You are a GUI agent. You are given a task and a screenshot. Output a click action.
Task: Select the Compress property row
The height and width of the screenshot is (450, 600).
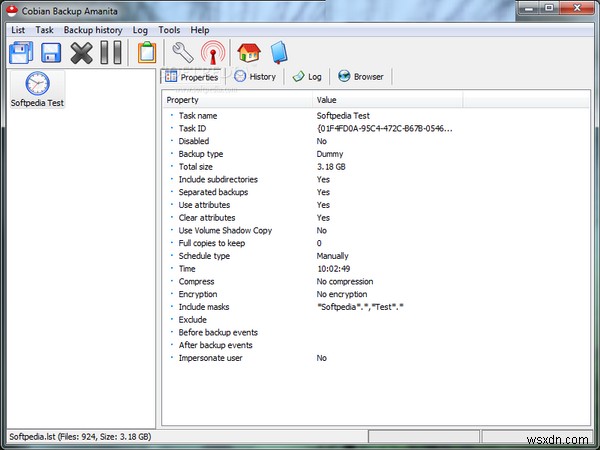tap(376, 282)
